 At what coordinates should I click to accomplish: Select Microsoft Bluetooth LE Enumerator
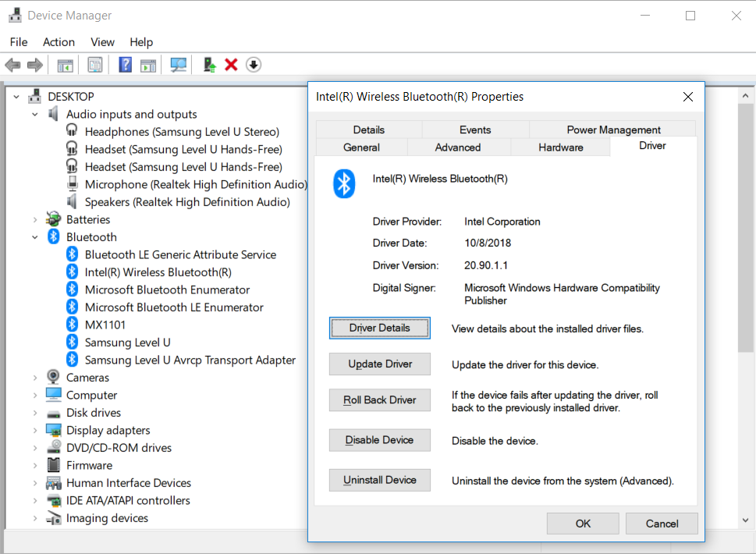coord(174,307)
